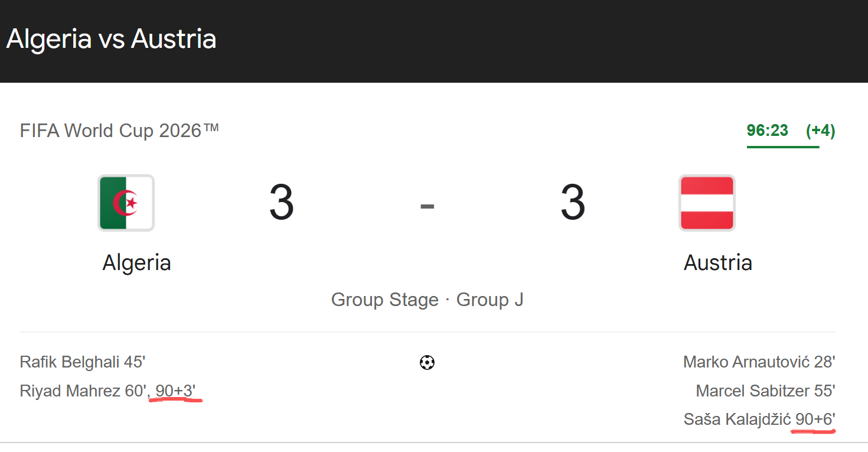Select scorer Marcel Sabitzer 55'

766,391
